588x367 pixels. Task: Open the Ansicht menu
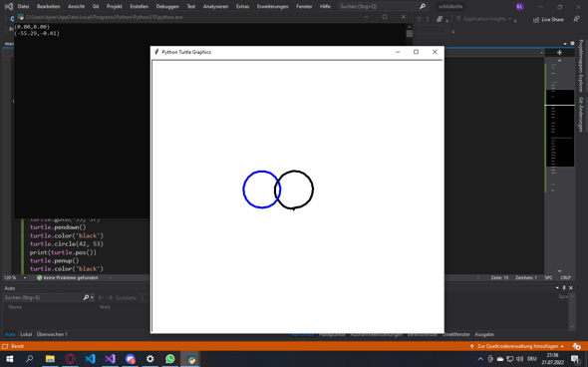76,6
